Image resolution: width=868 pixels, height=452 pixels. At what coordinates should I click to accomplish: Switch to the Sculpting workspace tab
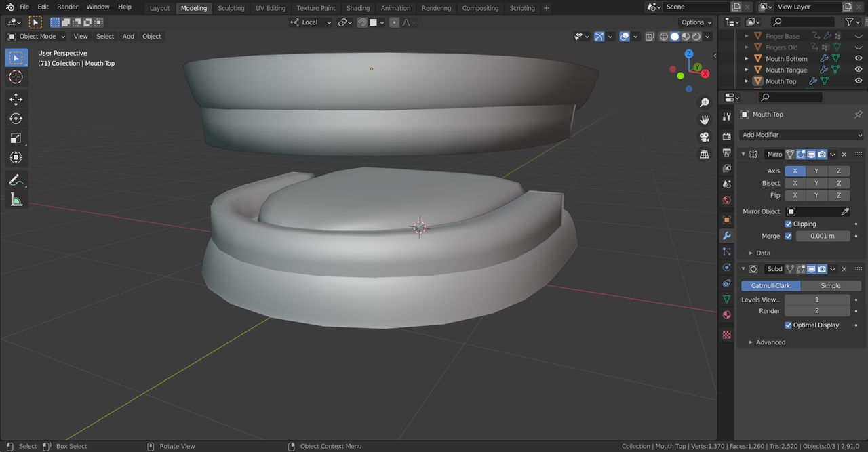click(x=231, y=8)
